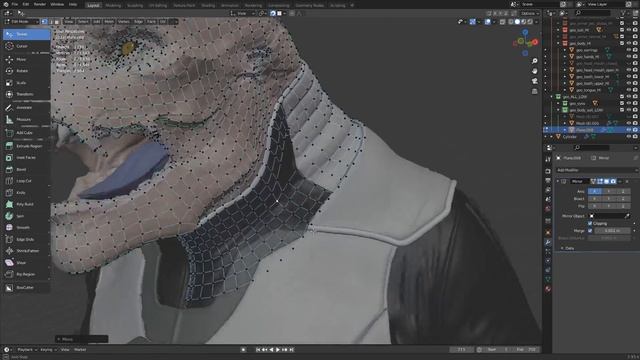Toggle Mirror Axis X button
Image resolution: width=640 pixels, height=360 pixels.
[594, 191]
